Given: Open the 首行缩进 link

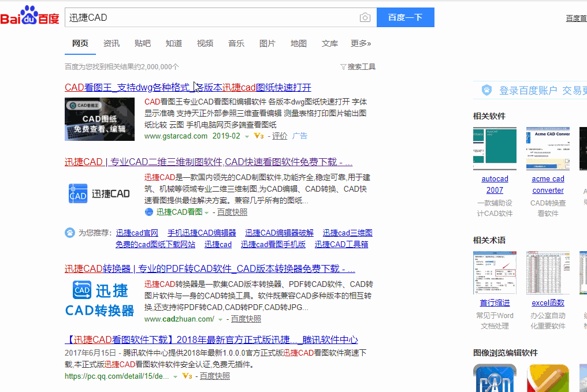Looking at the screenshot, I should pos(495,303).
